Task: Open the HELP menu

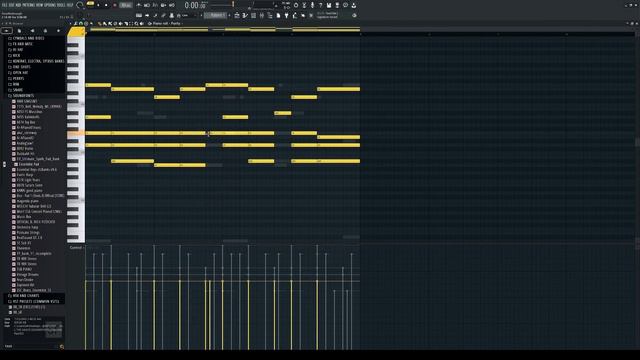Action: click(70, 5)
